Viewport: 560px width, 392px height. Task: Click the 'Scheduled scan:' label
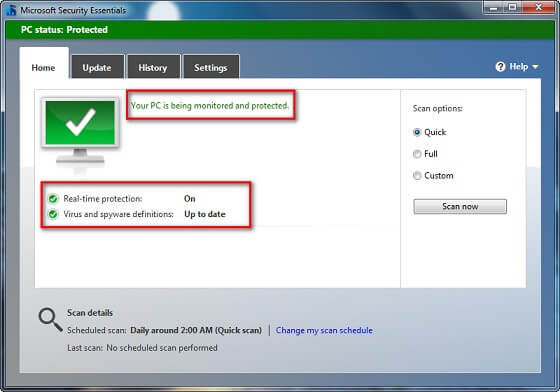pos(97,330)
